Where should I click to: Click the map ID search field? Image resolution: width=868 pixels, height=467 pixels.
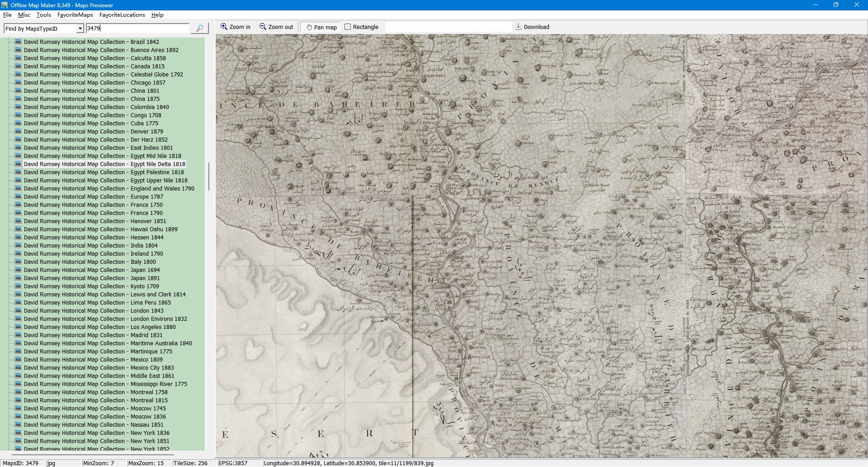point(137,29)
